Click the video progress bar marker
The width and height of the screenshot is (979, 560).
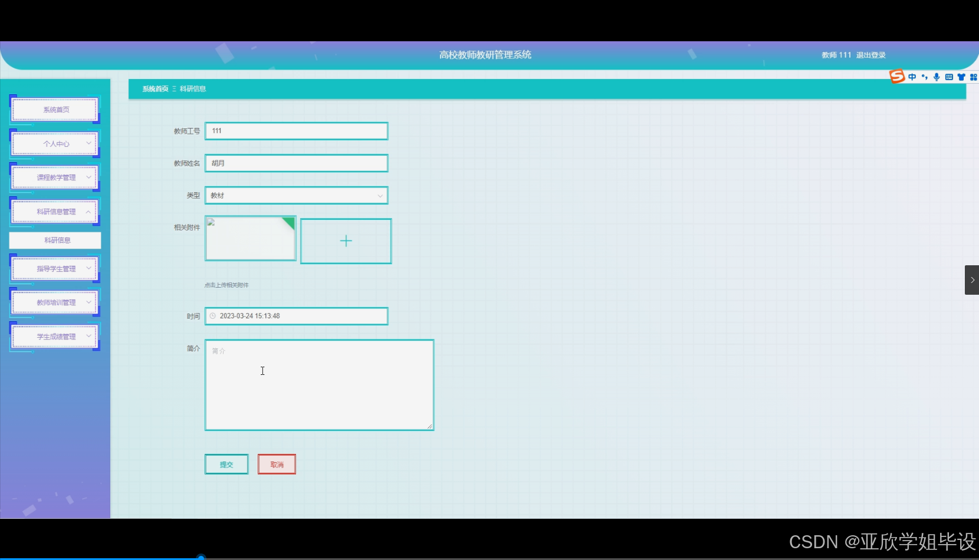(201, 557)
